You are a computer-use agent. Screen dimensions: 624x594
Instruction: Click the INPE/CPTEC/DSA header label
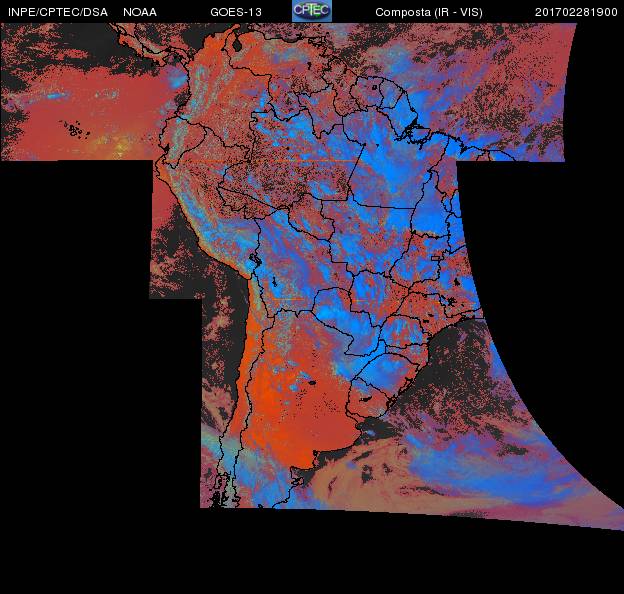click(58, 12)
